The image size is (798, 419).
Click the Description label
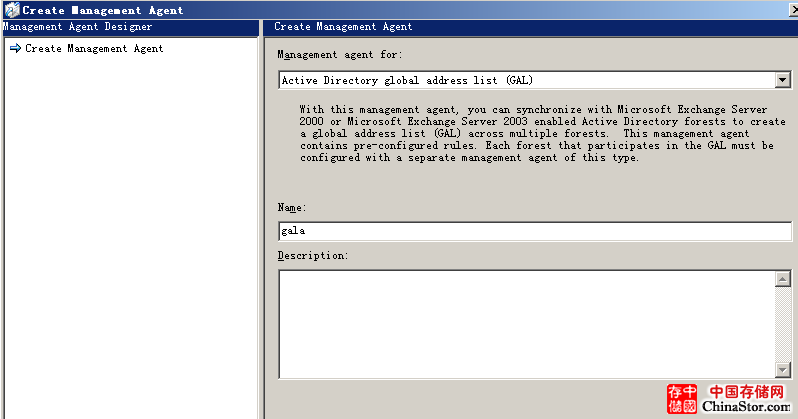click(312, 255)
